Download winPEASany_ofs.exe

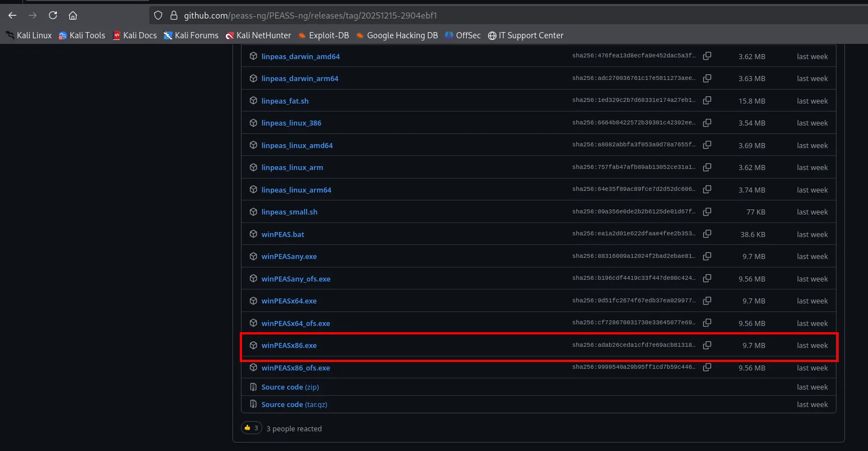[296, 279]
